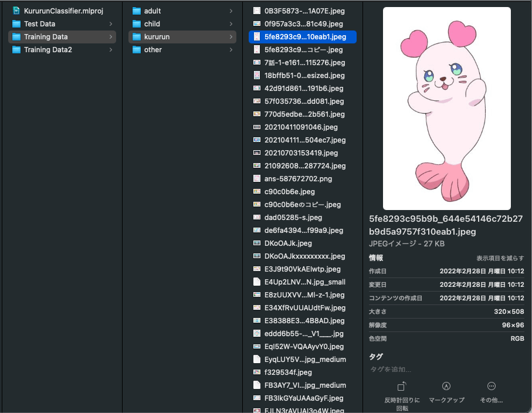Click thumbnail icon of 0B3F5873...1A07E.jpeg
532x413 pixels.
[x=257, y=11]
